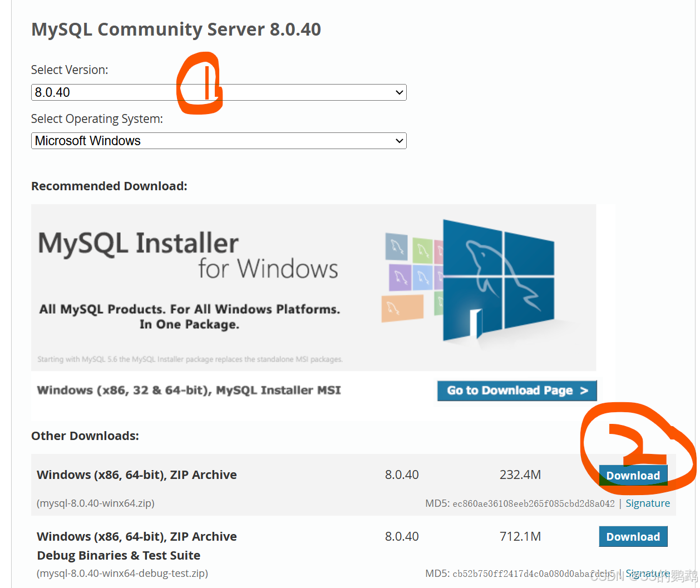This screenshot has height=588, width=700.
Task: Click the MySQL Community Server 8.0.40 heading
Action: [176, 29]
